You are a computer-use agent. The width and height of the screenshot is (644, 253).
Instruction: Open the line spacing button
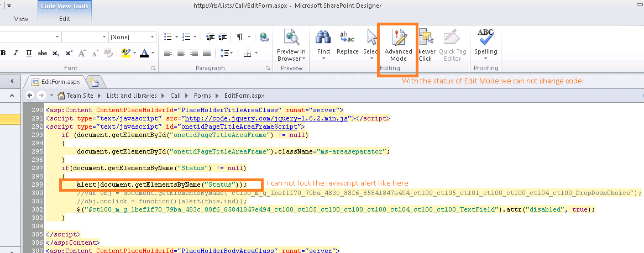tap(227, 53)
